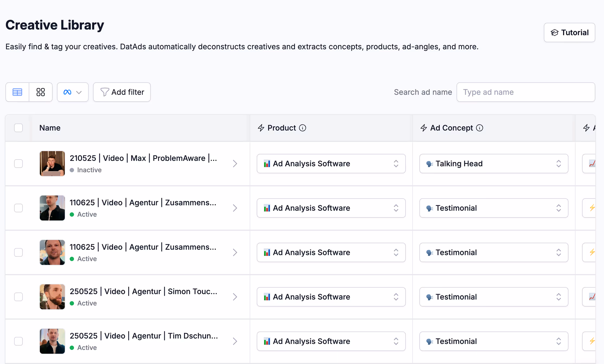604x364 pixels.
Task: Click the lightning bolt beside Ad Concept header
Action: pyautogui.click(x=424, y=128)
